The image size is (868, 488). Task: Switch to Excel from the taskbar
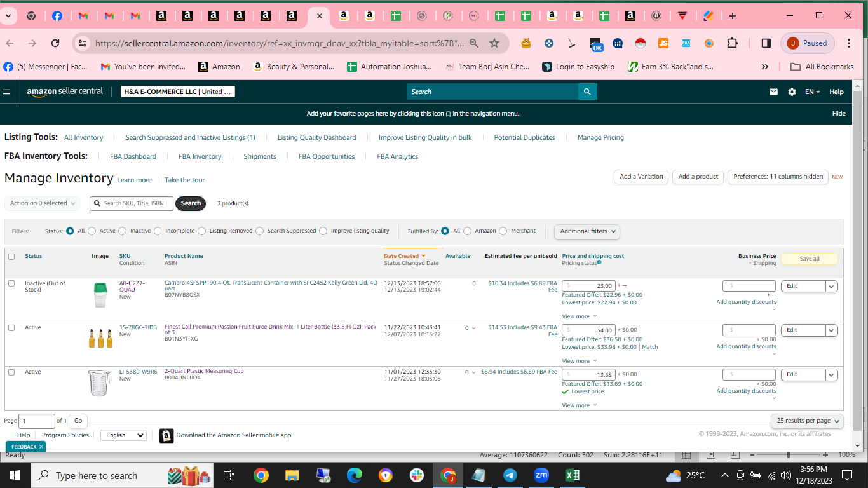[x=572, y=475]
